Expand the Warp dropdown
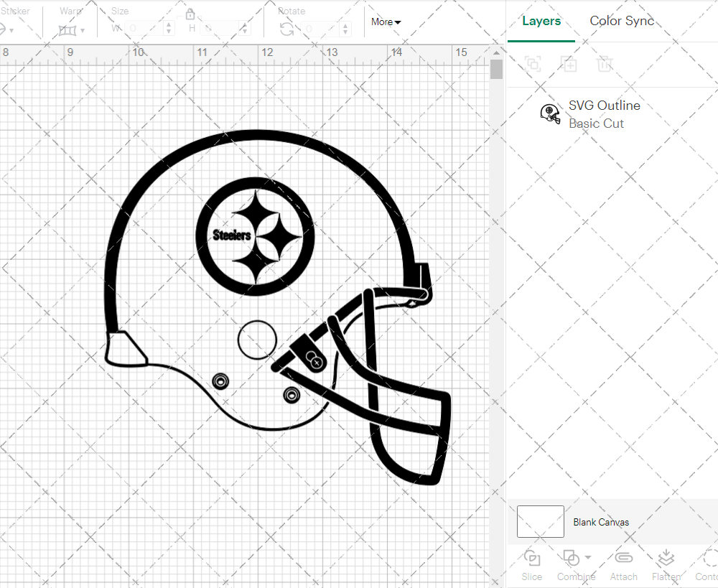Screen dimensions: 718x588 click(72, 30)
